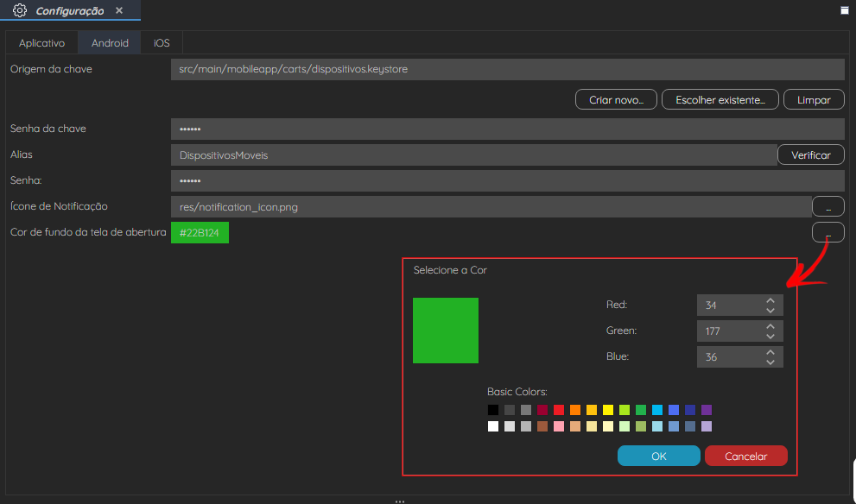Pick the cornflower blue swatch in the bottom row
Image resolution: width=856 pixels, height=504 pixels.
coord(674,426)
